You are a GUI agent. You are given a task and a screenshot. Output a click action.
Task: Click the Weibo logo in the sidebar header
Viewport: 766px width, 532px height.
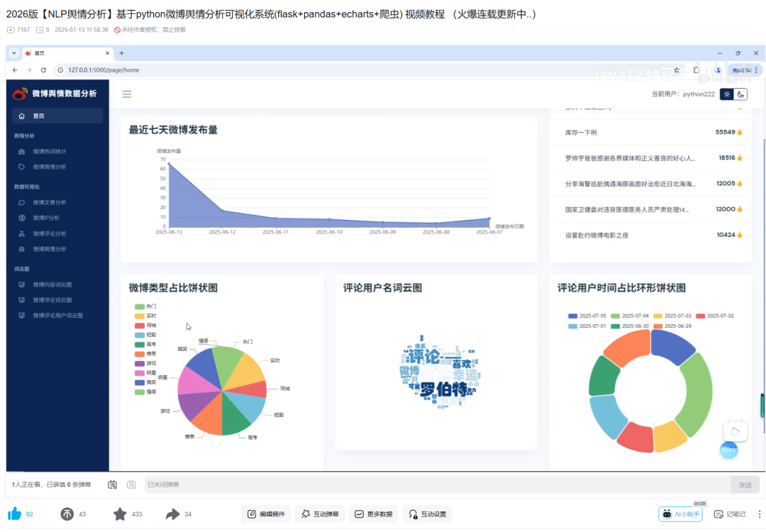pos(20,94)
